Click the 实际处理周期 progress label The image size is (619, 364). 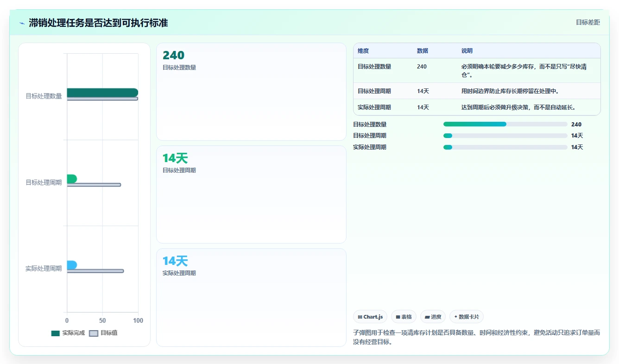coord(370,147)
